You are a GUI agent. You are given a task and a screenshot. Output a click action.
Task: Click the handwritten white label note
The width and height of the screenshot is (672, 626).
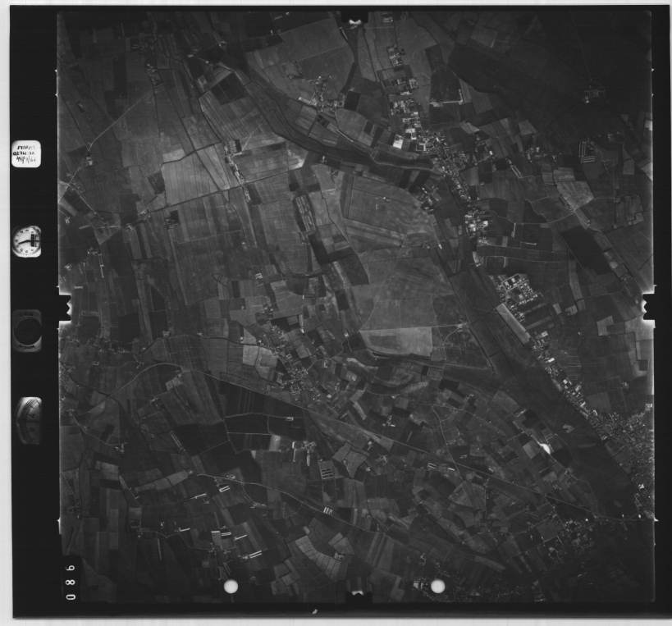pyautogui.click(x=26, y=153)
